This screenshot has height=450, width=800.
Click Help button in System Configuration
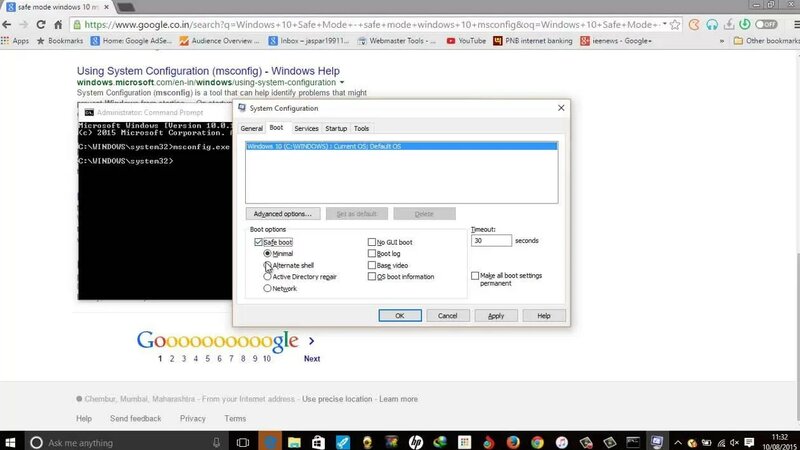coord(544,316)
